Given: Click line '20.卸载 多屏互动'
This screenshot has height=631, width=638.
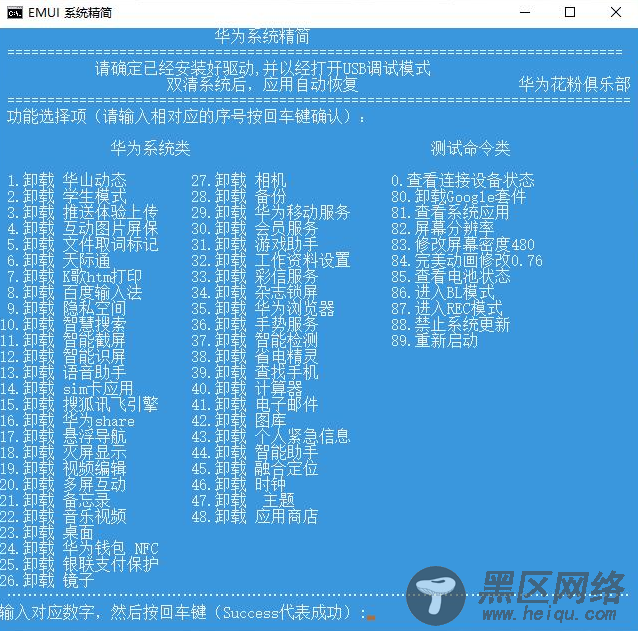Looking at the screenshot, I should [63, 485].
